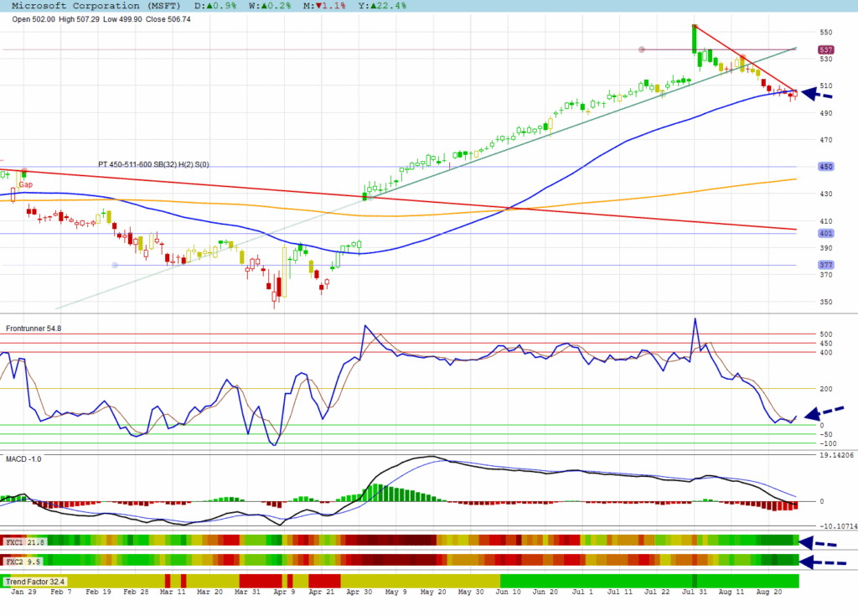Viewport: 858px width, 616px height.
Task: Click the Mar 11 date label
Action: point(173,592)
